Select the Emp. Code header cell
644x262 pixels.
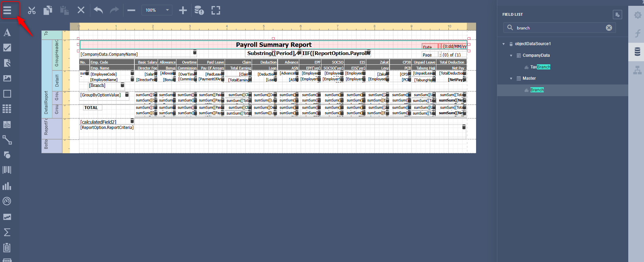112,62
